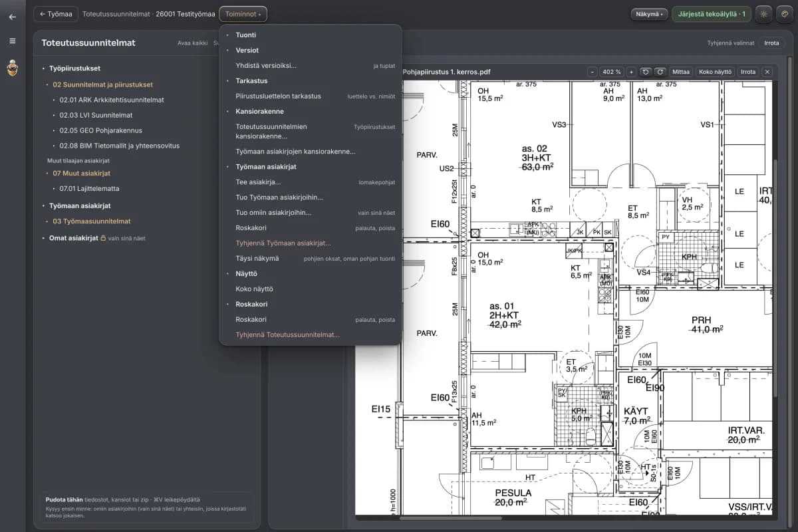The height and width of the screenshot is (532, 798).
Task: Collapse the Toiminnot dropdown menu
Action: [x=243, y=14]
